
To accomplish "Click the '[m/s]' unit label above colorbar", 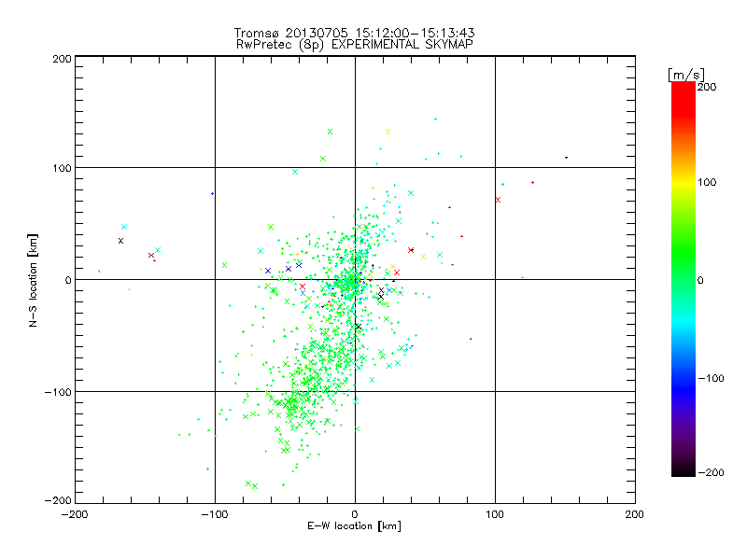I will point(686,75).
